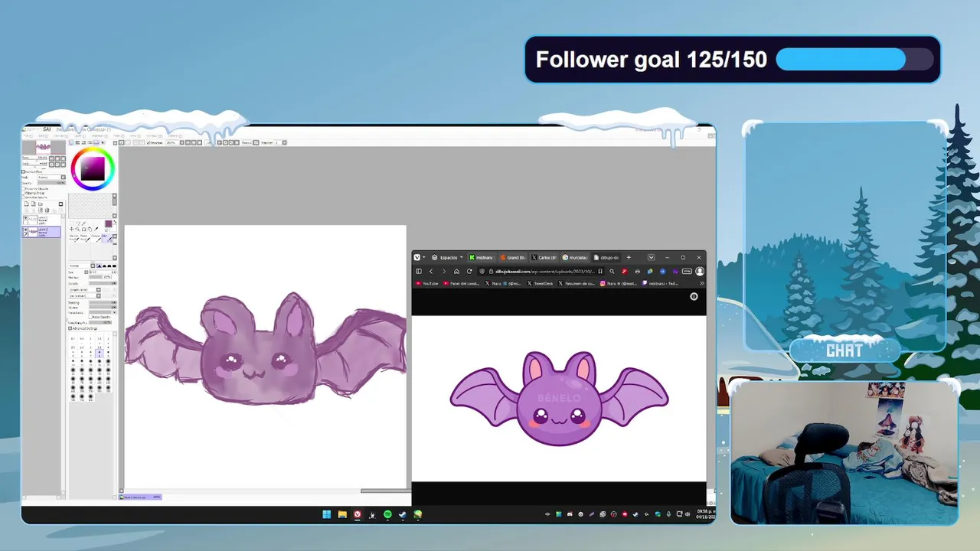Select the Hand pan tool in SAI

coord(90,229)
